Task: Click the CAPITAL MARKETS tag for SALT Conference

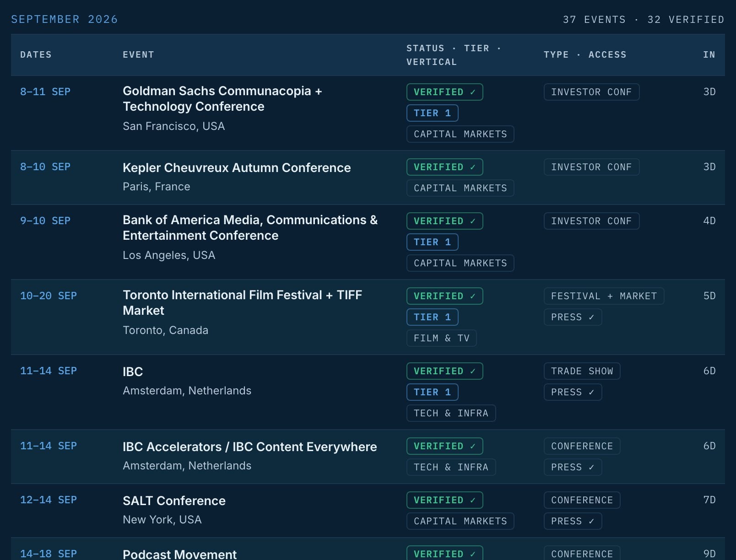Action: coord(460,521)
